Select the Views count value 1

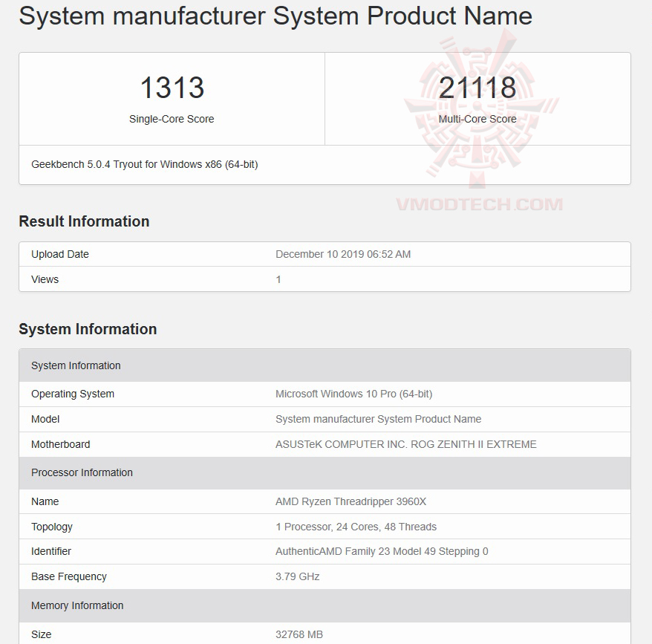tap(278, 279)
